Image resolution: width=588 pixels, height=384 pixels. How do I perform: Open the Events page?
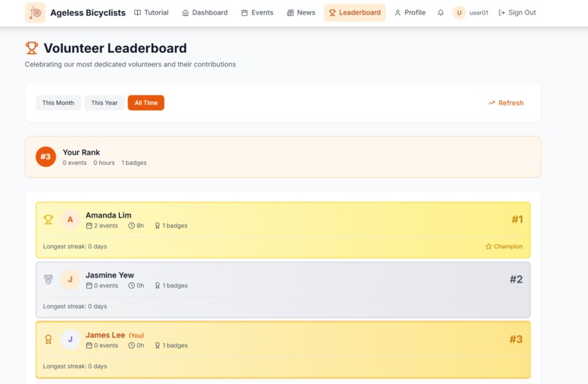click(x=258, y=12)
